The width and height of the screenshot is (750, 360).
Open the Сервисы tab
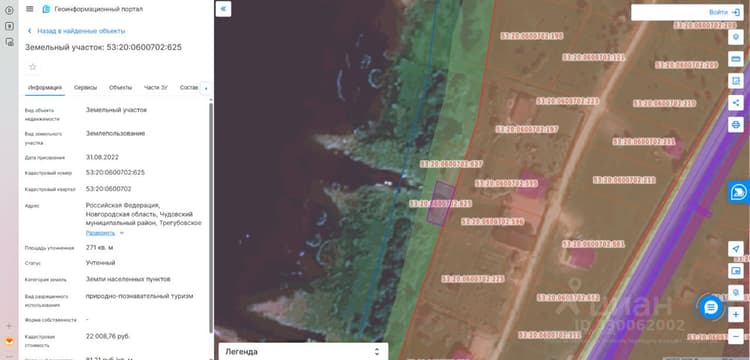[x=86, y=87]
